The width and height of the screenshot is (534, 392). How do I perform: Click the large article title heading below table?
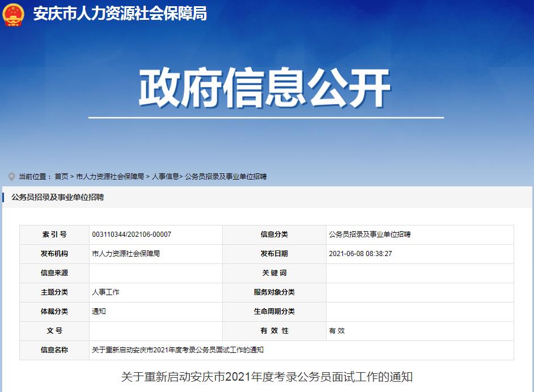click(266, 377)
